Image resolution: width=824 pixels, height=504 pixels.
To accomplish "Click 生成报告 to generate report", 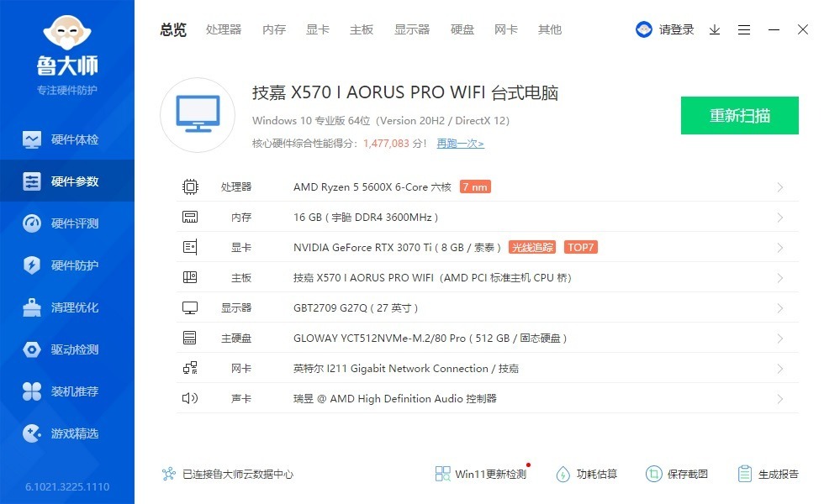I will point(768,474).
